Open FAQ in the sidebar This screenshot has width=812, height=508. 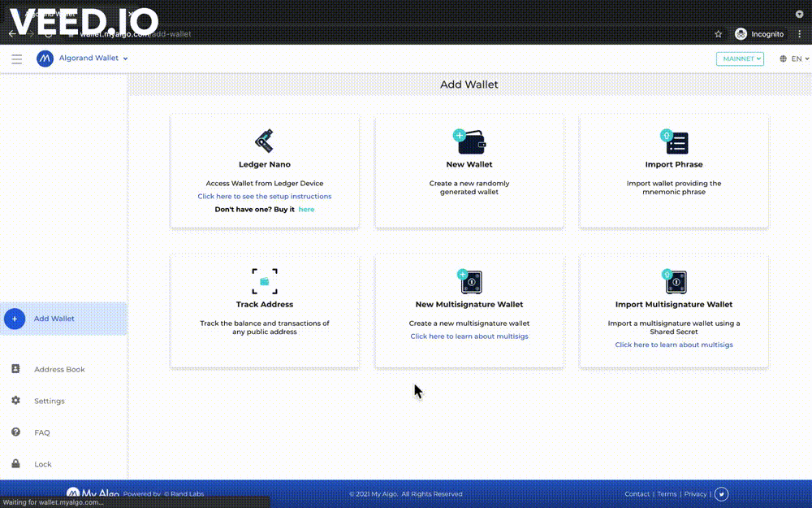pos(42,433)
